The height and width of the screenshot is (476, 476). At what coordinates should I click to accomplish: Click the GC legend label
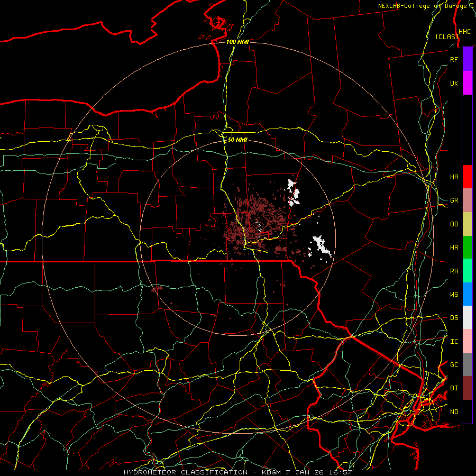click(x=454, y=364)
